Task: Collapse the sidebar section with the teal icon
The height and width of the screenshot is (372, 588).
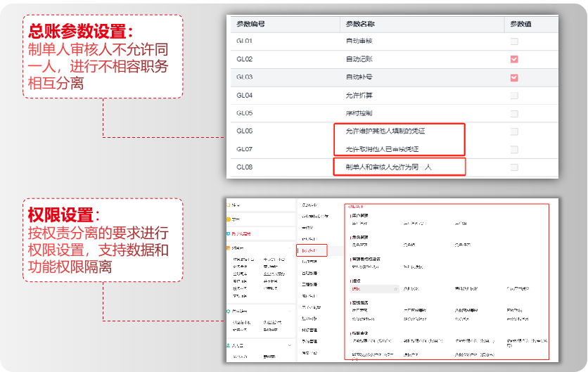Action: pyautogui.click(x=289, y=311)
